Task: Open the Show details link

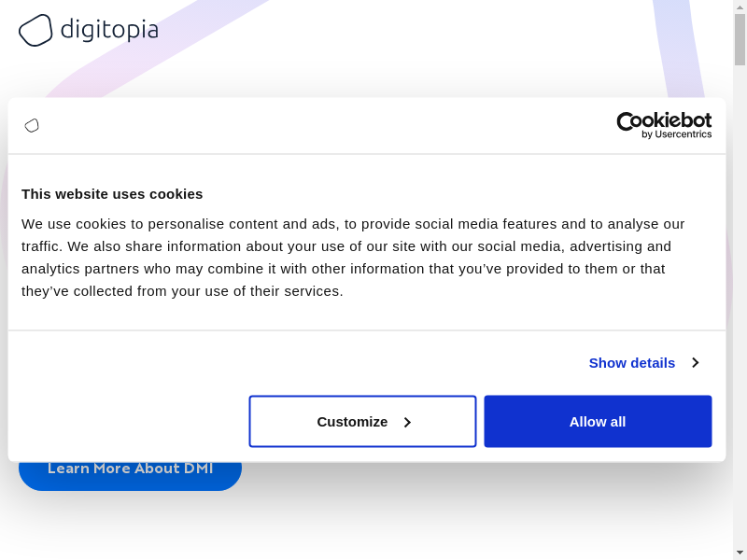Action: tap(631, 362)
